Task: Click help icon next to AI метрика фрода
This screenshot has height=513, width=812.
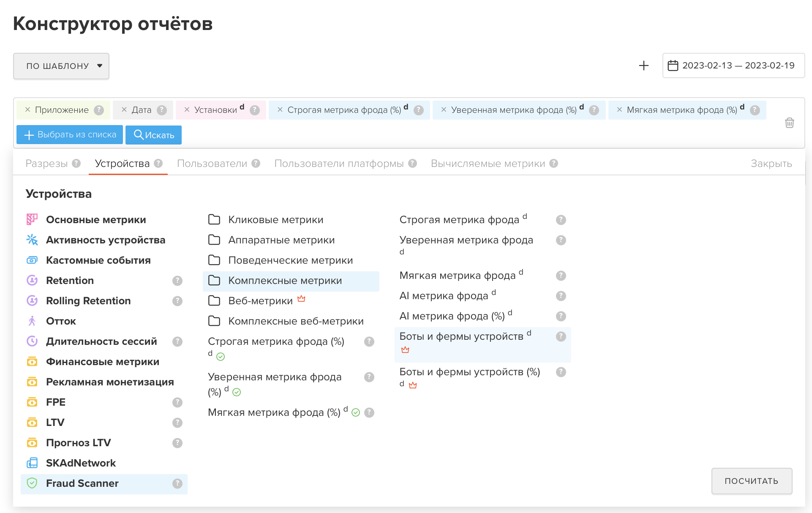Action: click(x=561, y=296)
